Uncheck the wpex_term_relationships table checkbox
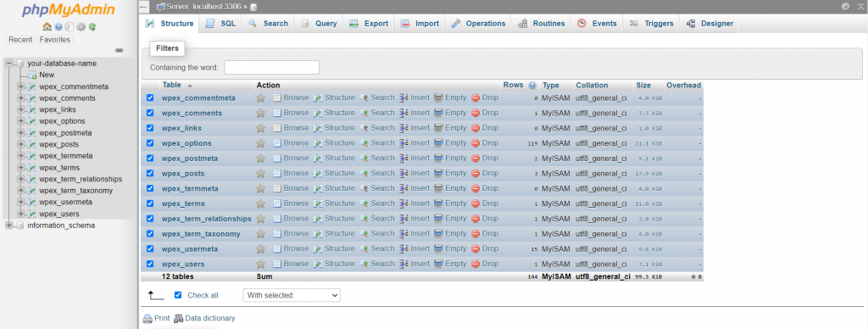This screenshot has width=868, height=329. 150,219
